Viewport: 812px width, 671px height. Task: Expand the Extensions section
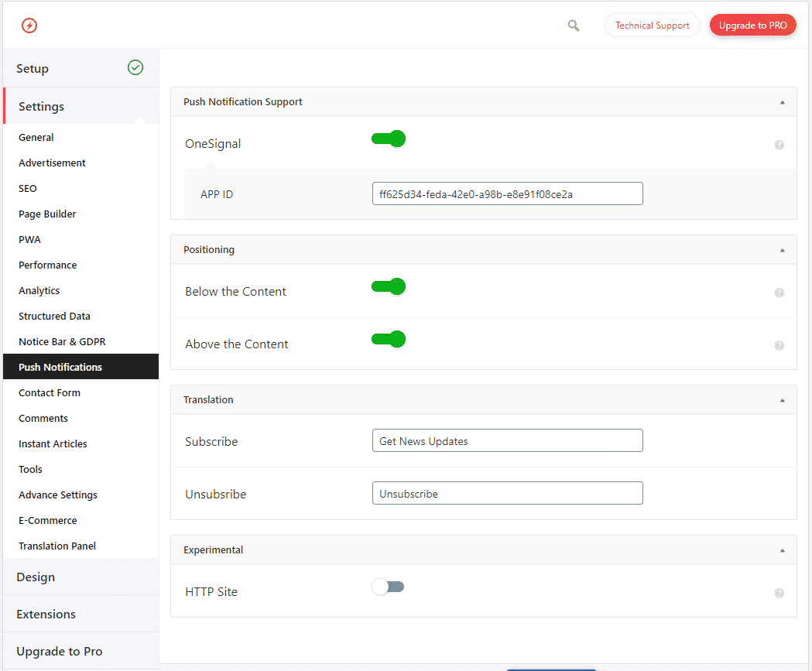click(x=81, y=614)
